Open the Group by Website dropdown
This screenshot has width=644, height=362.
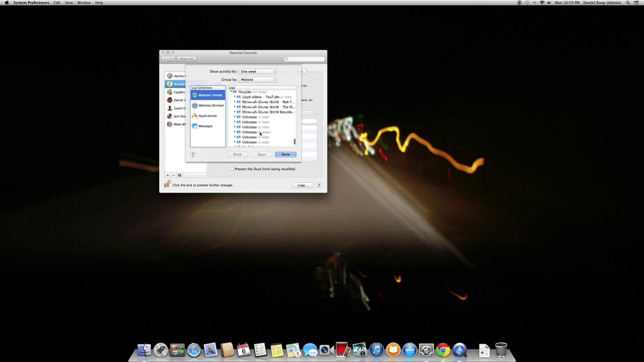(258, 80)
